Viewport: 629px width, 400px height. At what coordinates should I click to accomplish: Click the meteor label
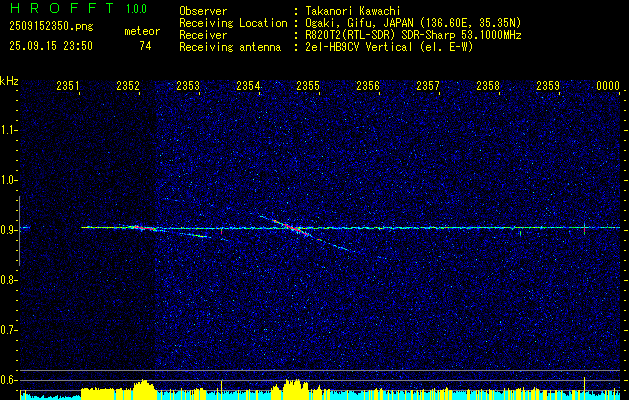point(142,31)
